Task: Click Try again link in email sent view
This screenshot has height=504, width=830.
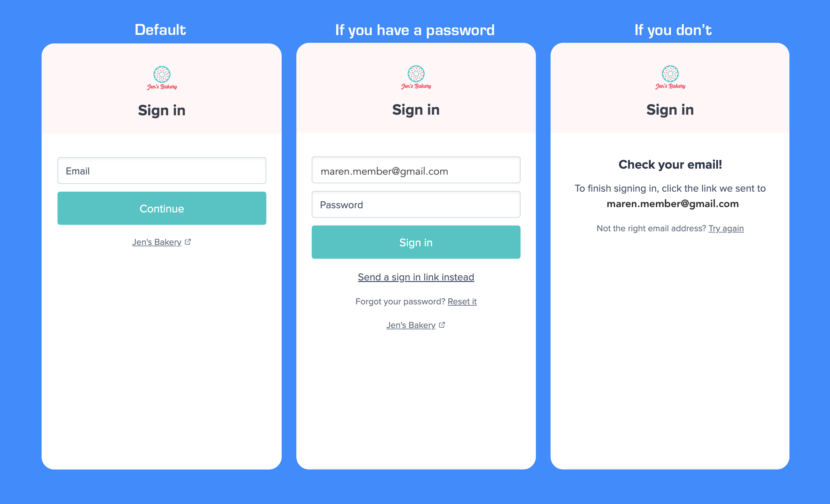Action: click(x=726, y=228)
